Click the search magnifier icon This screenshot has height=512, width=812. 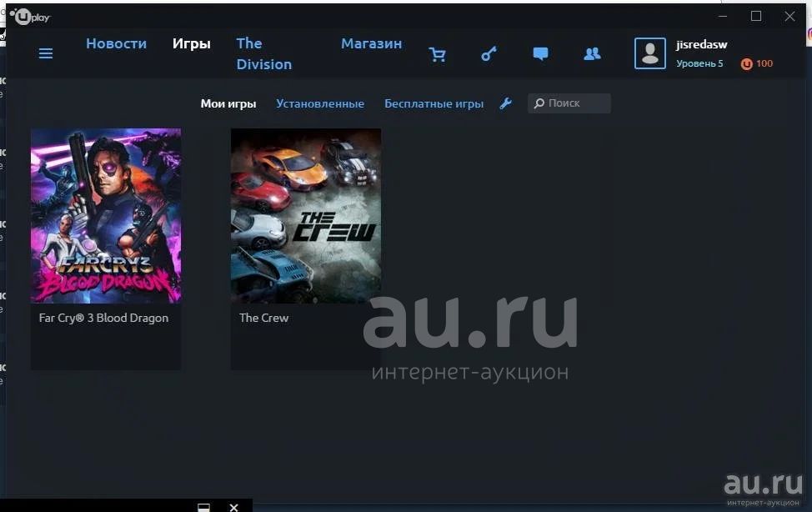click(539, 103)
